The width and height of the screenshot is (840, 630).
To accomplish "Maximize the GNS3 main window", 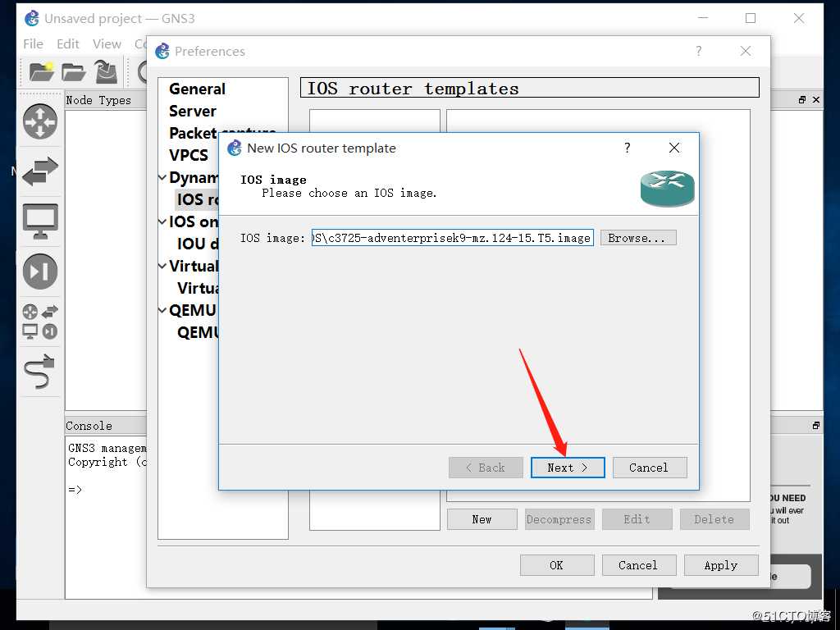I will coord(751,18).
